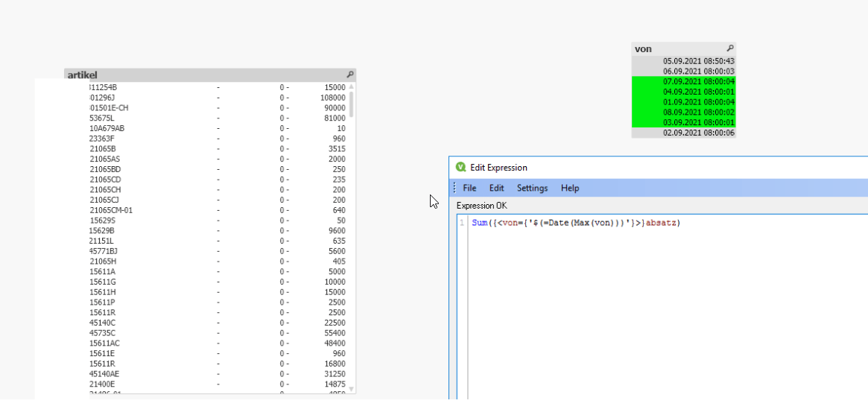
Task: Open the Help menu
Action: [570, 189]
